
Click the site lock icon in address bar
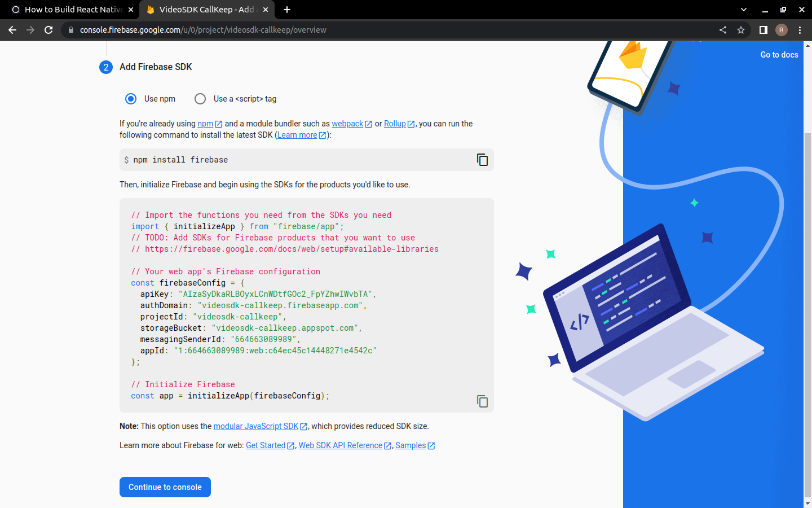(71, 30)
